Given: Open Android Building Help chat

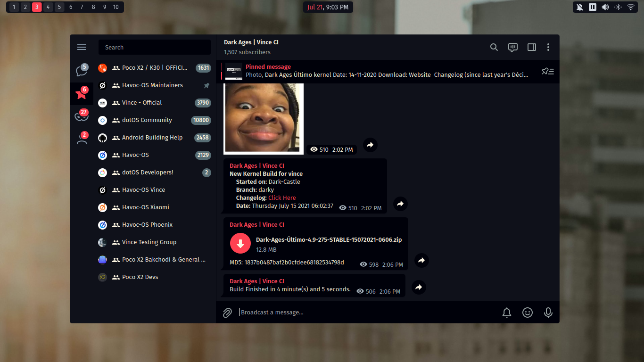Looking at the screenshot, I should (x=155, y=138).
